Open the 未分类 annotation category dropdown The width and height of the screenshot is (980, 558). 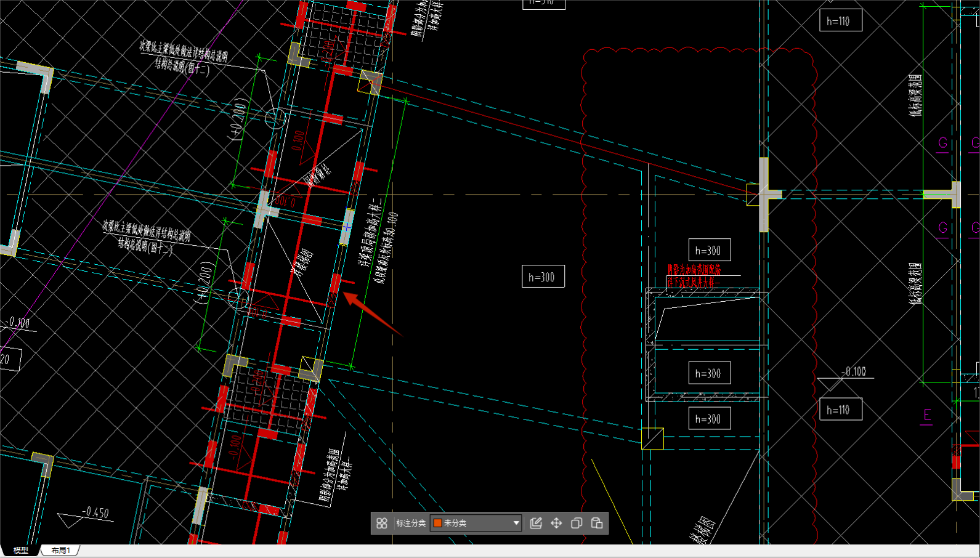point(476,523)
